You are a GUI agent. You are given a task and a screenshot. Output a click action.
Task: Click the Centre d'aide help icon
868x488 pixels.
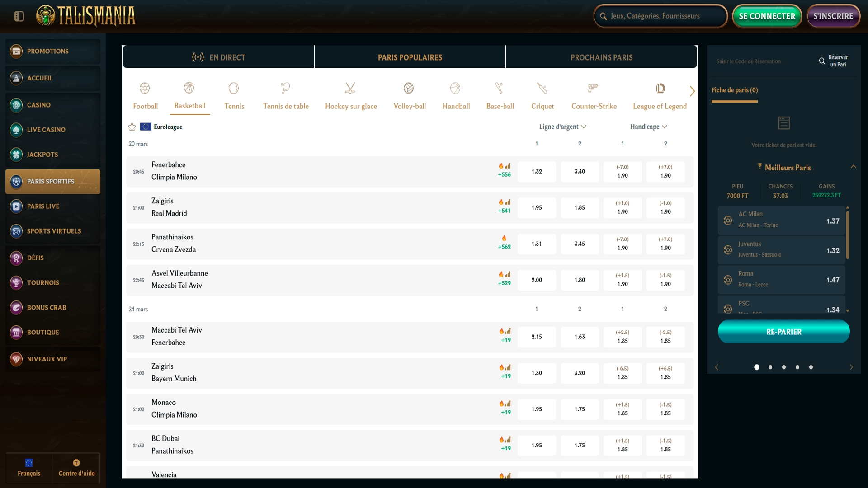76,463
